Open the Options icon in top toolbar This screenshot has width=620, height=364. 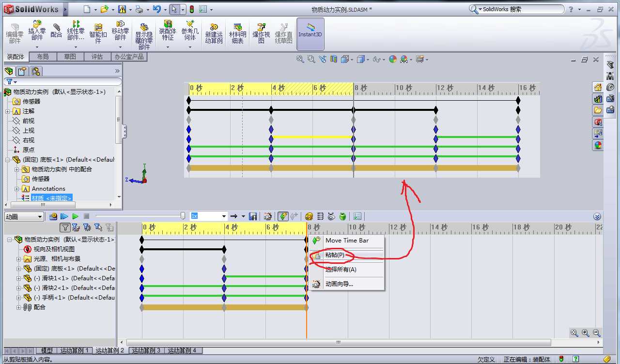pyautogui.click(x=203, y=9)
